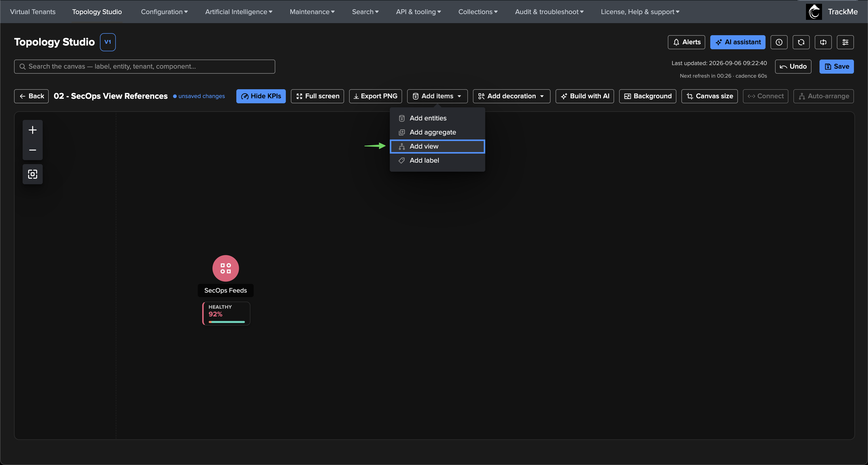Viewport: 868px width, 465px height.
Task: Choose Add aggregate from the menu
Action: coord(437,132)
